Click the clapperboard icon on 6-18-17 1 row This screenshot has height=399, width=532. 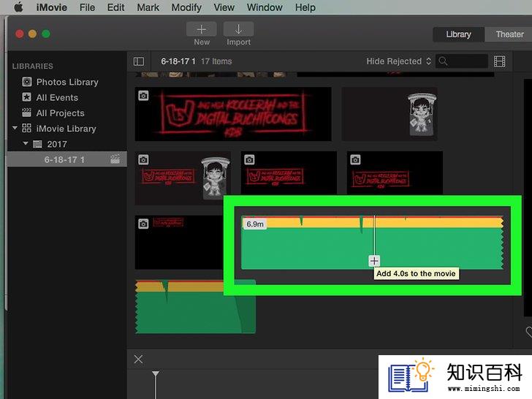(115, 159)
